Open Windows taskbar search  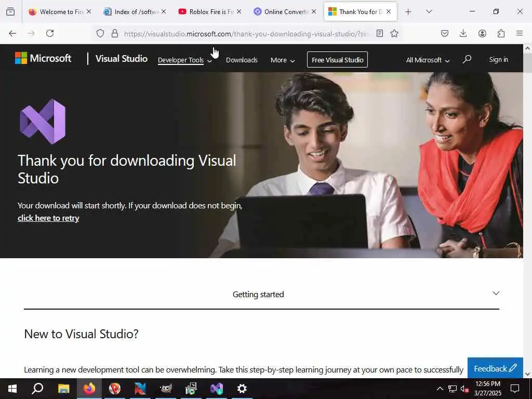click(x=37, y=389)
